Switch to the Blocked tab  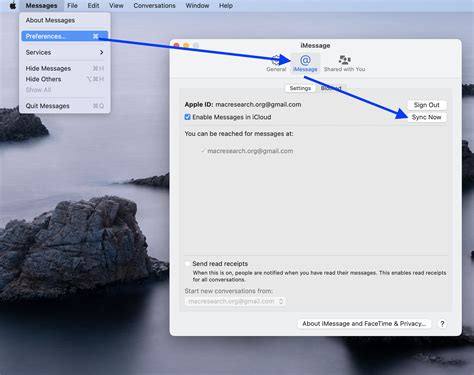pyautogui.click(x=331, y=88)
